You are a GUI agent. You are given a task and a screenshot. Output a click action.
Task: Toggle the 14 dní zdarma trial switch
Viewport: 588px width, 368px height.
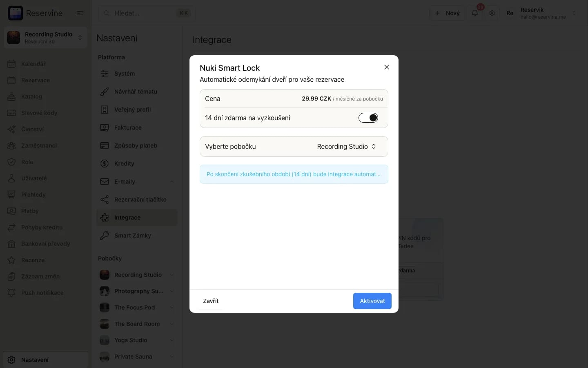368,118
